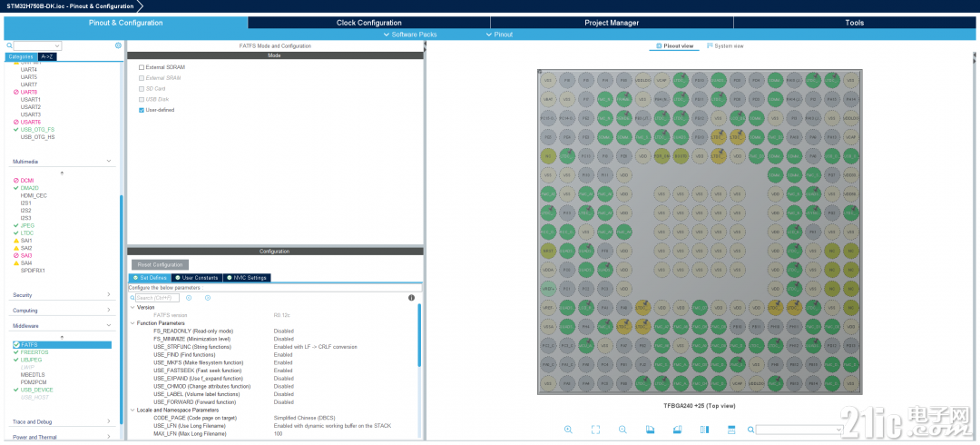Collapse Locale and Namespace Parameters group
The image size is (980, 445).
point(132,410)
